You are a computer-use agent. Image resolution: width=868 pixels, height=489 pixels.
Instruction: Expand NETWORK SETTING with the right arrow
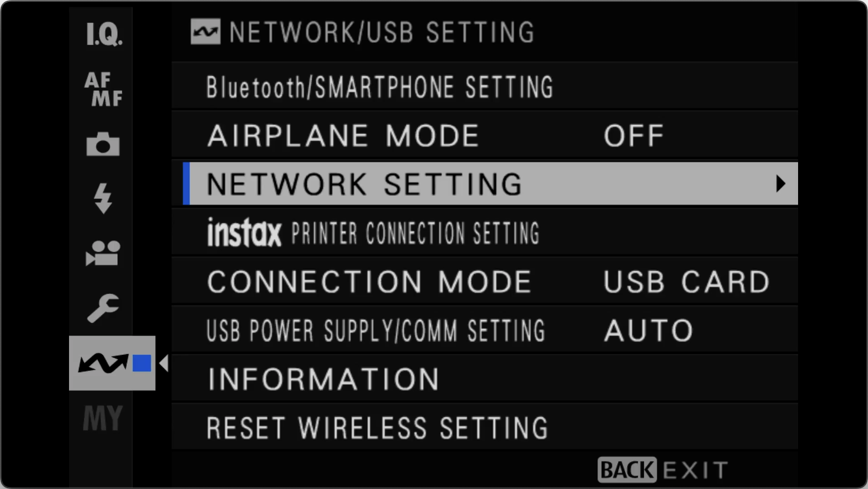point(781,184)
